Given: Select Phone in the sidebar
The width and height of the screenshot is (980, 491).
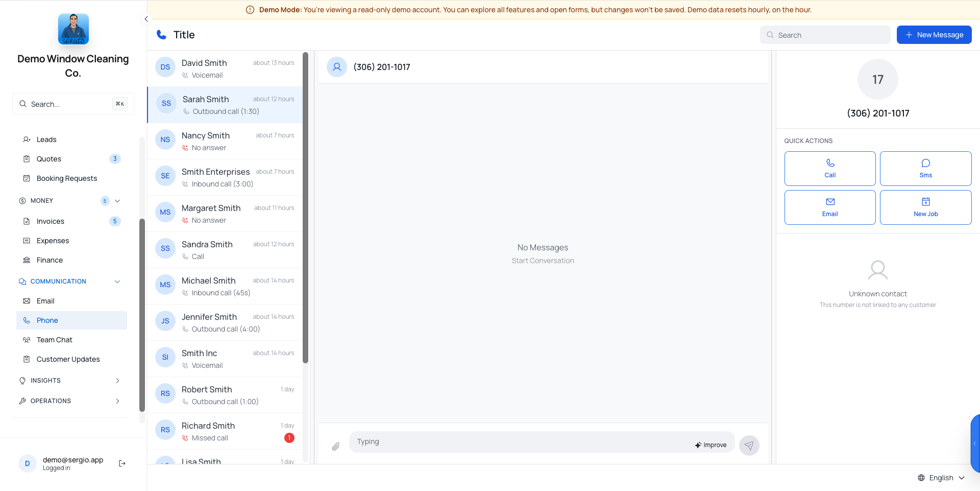Looking at the screenshot, I should 71,320.
